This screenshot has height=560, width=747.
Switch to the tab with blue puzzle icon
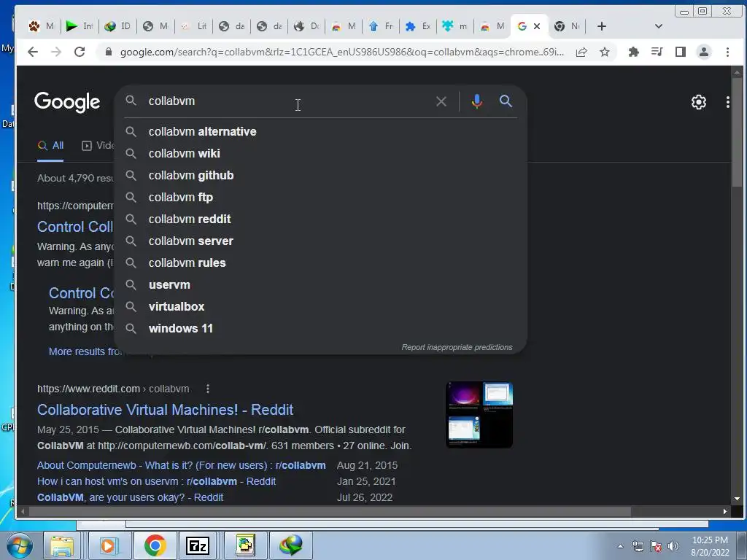tap(418, 26)
